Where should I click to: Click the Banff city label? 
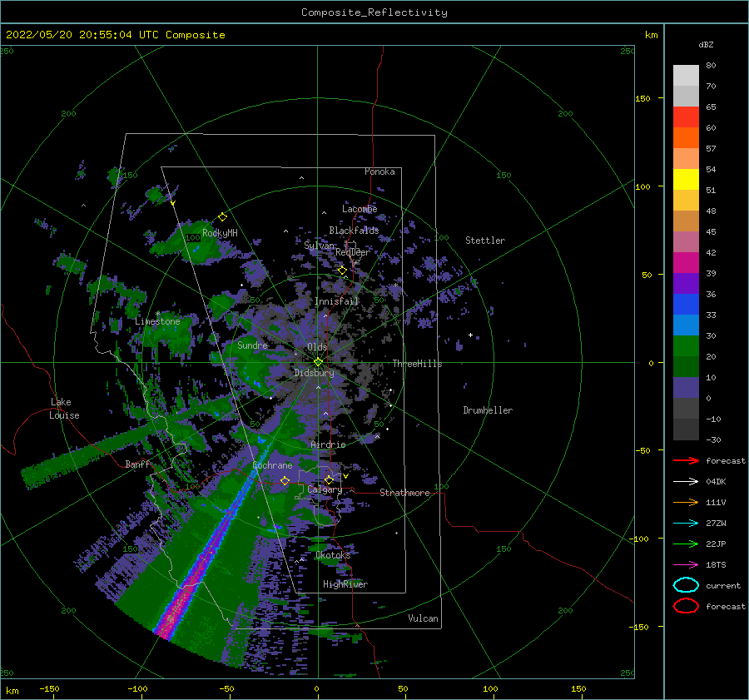pyautogui.click(x=137, y=464)
